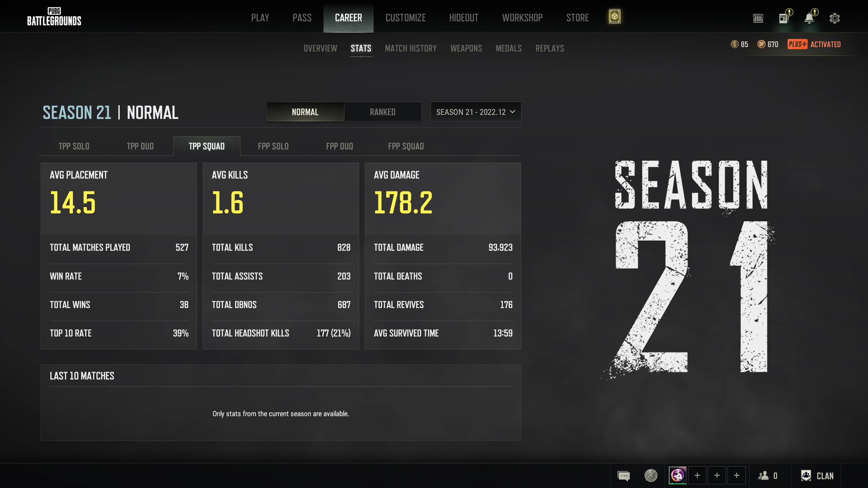
Task: Expand the Season 21 - 2022.12 dropdown
Action: click(x=475, y=112)
